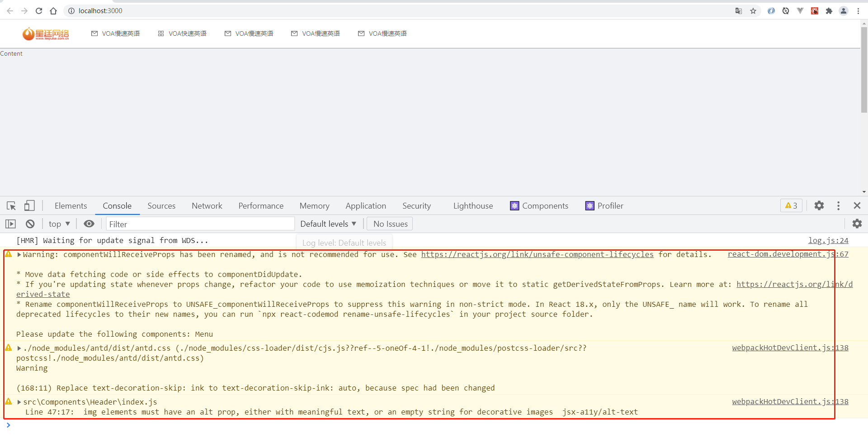Switch to the Elements tab
This screenshot has width=868, height=448.
coord(71,206)
